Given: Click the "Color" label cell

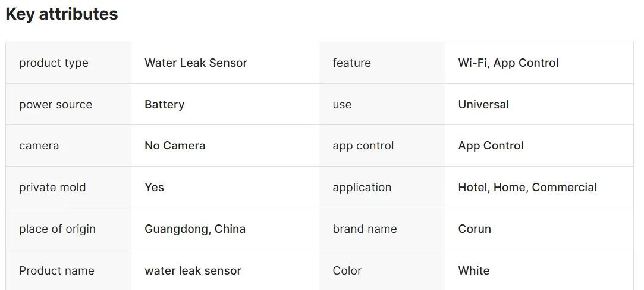Looking at the screenshot, I should pos(347,271).
